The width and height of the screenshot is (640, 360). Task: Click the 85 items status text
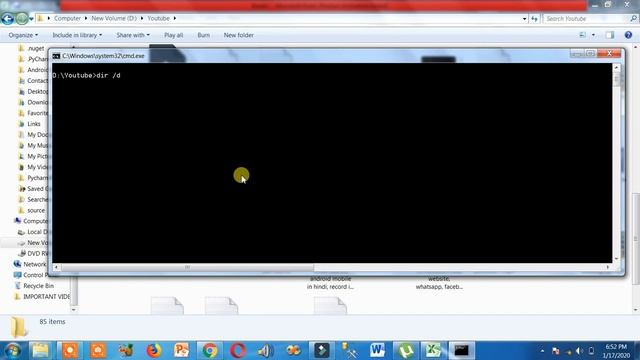(52, 322)
